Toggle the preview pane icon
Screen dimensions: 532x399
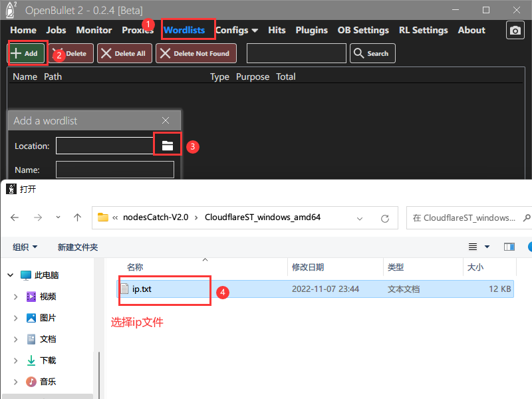(x=509, y=247)
